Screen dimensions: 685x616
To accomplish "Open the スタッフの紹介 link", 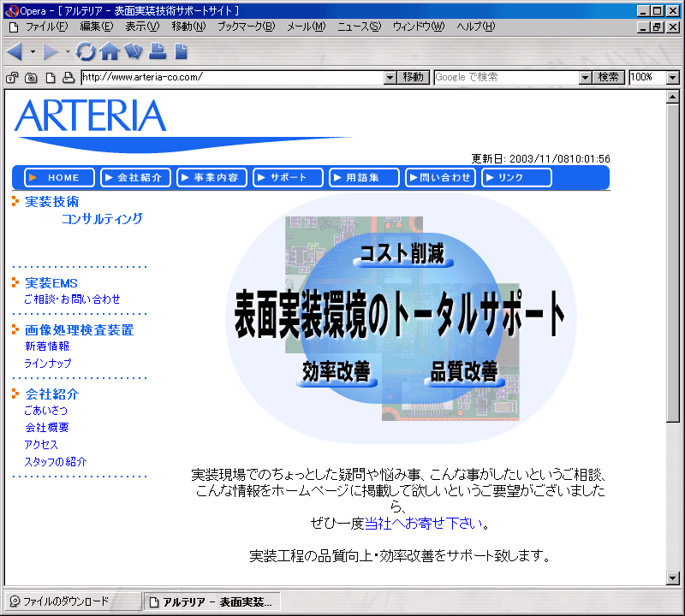I will pyautogui.click(x=56, y=461).
